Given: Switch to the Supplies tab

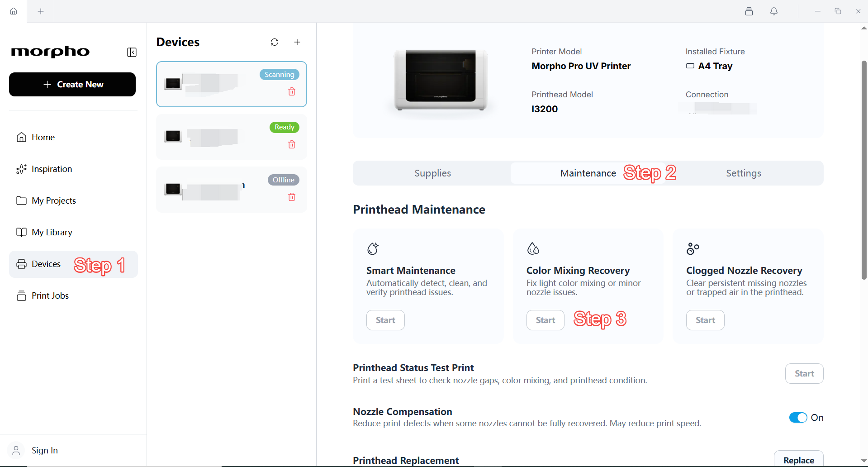Looking at the screenshot, I should [432, 173].
